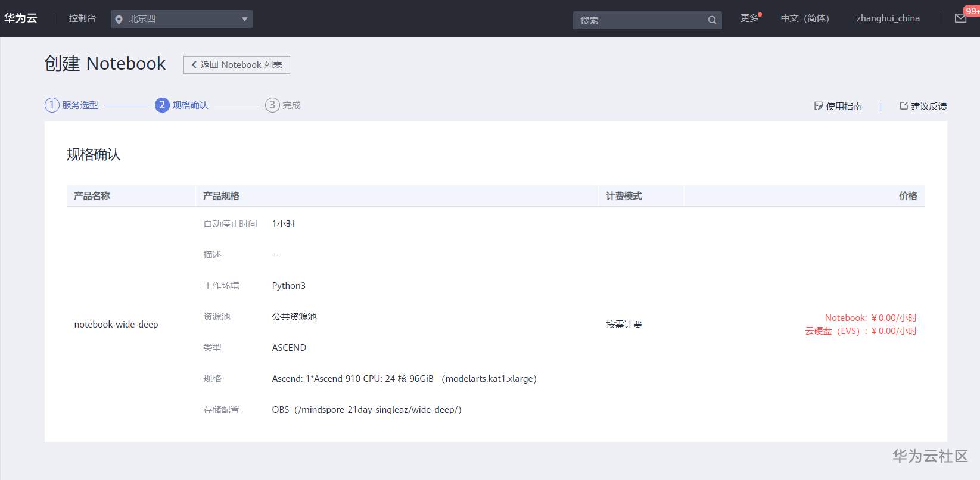
Task: Click the 创建 Notebook page title
Action: (105, 64)
